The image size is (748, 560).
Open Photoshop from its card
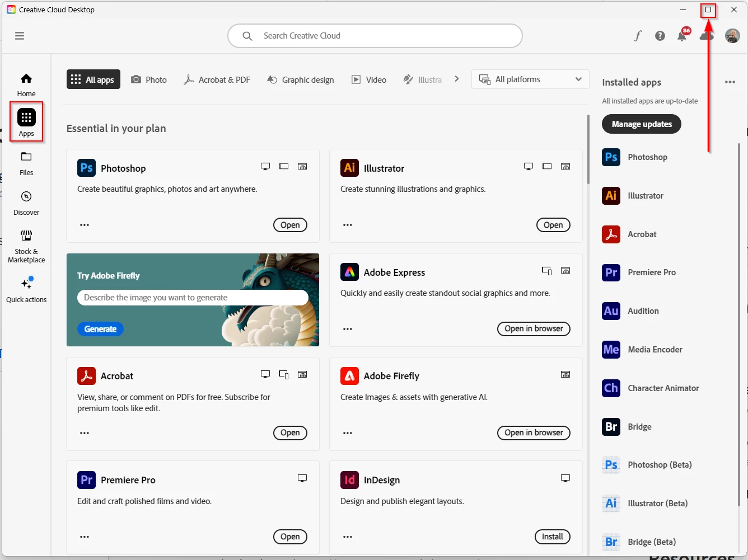290,225
